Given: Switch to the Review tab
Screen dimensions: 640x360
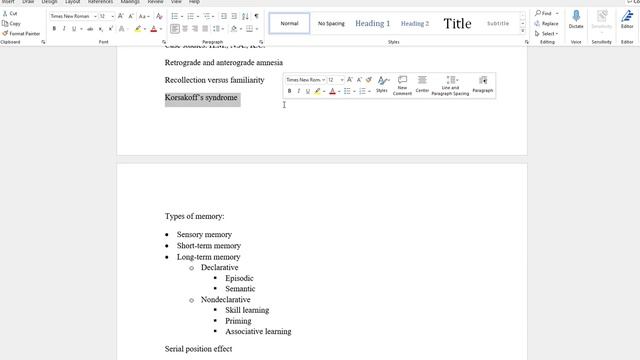Looking at the screenshot, I should 155,2.
